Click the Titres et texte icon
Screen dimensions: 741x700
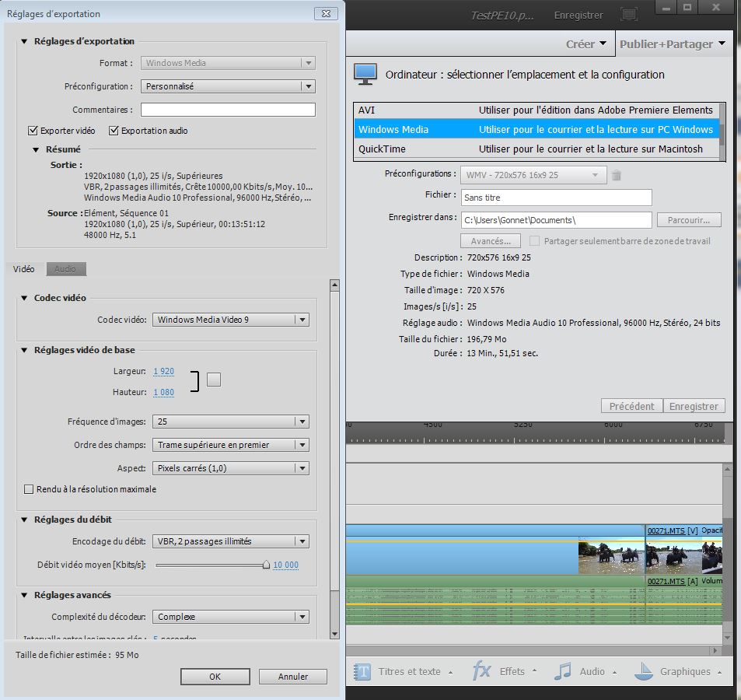click(363, 671)
